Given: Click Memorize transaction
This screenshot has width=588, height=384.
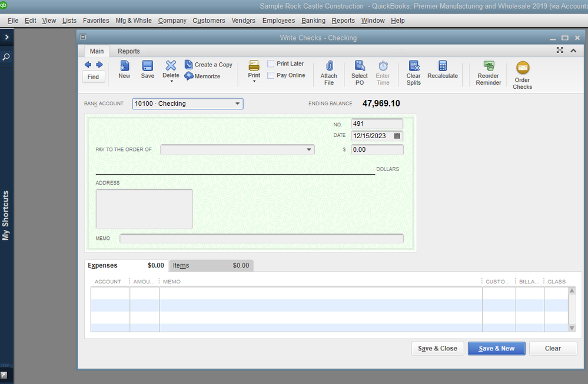Looking at the screenshot, I should point(202,76).
